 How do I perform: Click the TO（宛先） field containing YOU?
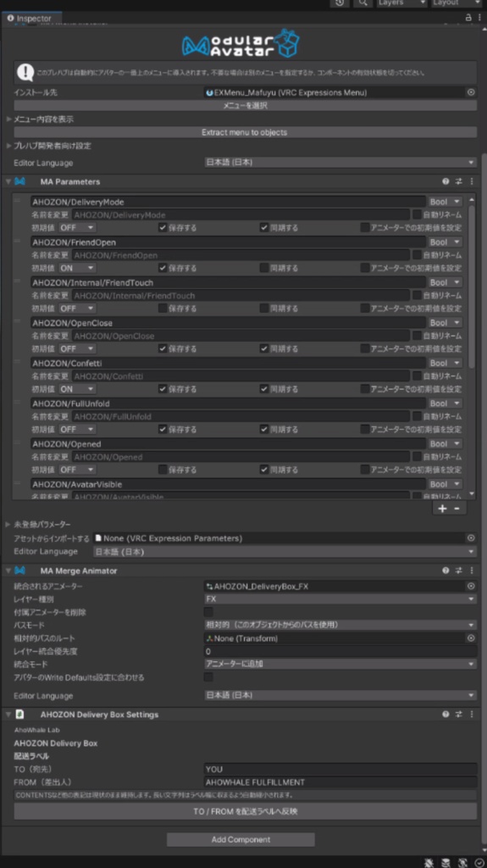coord(340,769)
